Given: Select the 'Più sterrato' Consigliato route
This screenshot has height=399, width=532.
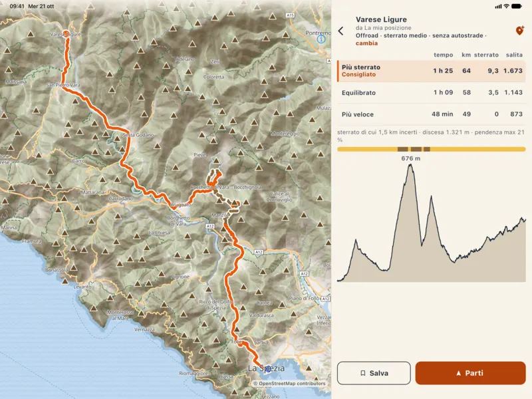Looking at the screenshot, I should coord(431,71).
